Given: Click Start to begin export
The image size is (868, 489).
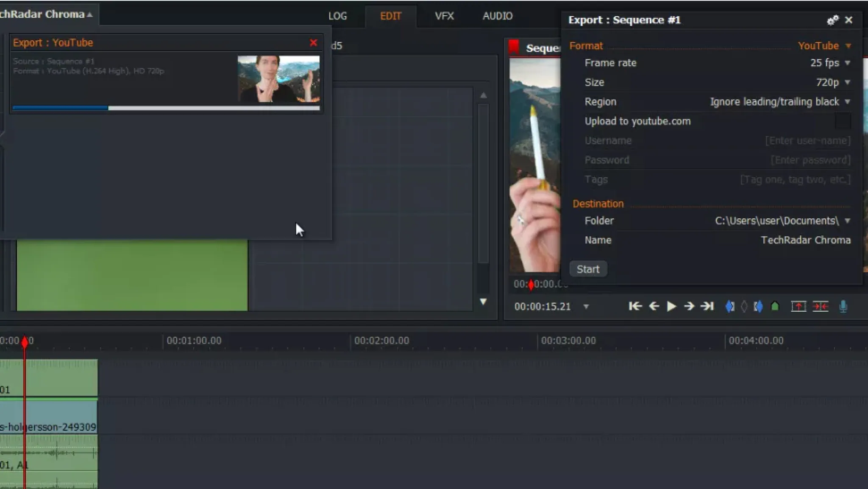Looking at the screenshot, I should (x=588, y=269).
